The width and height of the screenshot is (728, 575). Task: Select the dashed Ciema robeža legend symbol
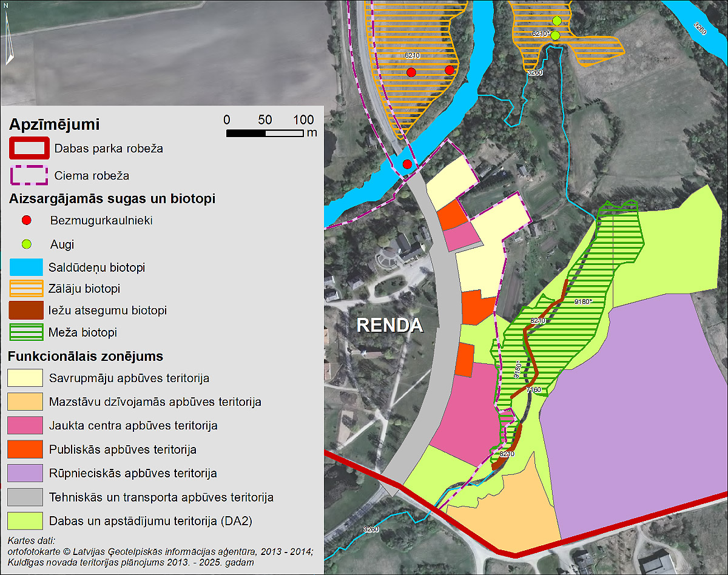pyautogui.click(x=28, y=175)
